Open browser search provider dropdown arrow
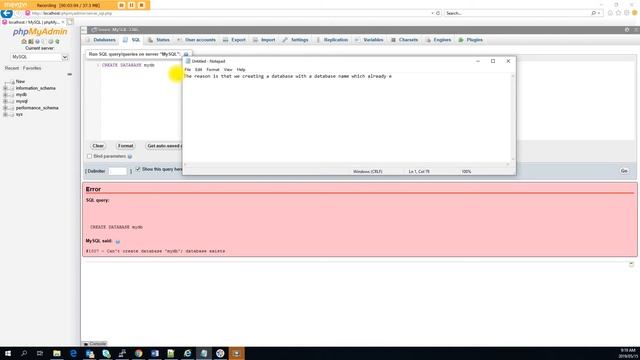640x360 pixels. coord(599,13)
